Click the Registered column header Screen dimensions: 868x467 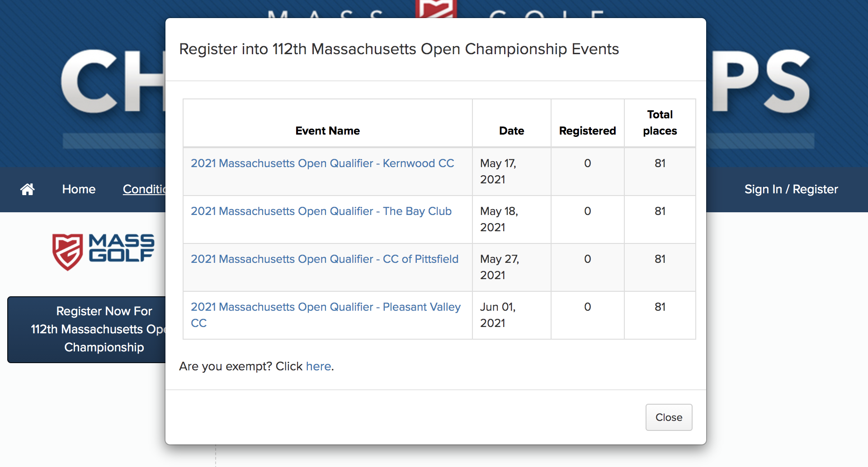pos(588,131)
